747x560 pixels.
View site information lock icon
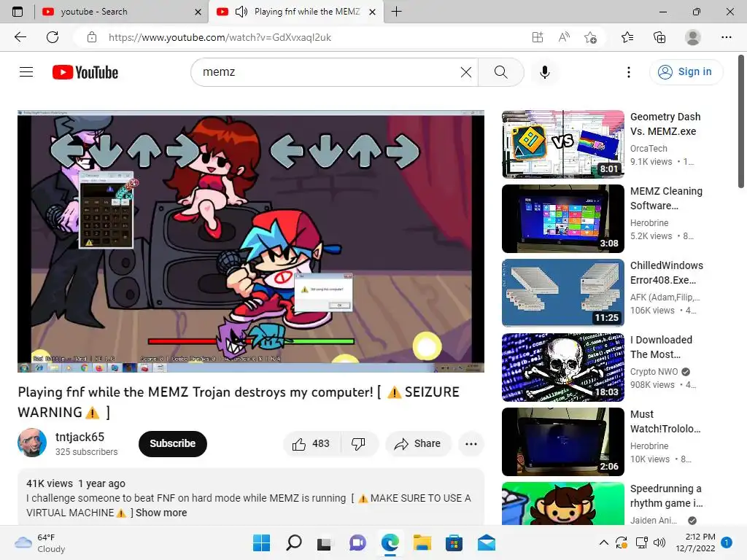point(92,37)
